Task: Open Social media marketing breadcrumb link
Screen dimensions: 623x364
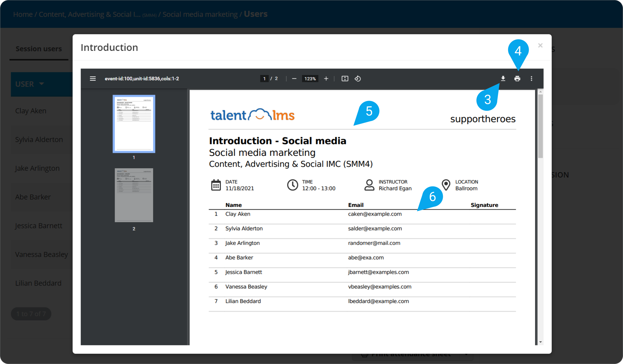Action: coord(200,14)
